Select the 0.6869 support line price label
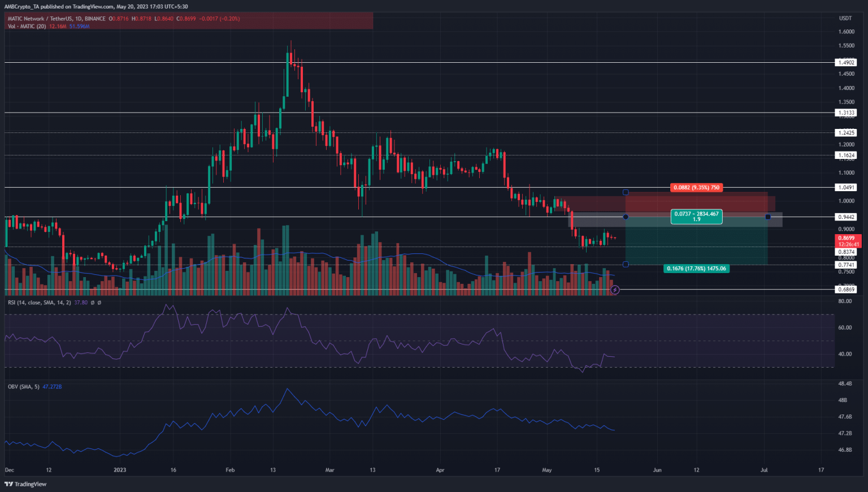 (x=846, y=290)
